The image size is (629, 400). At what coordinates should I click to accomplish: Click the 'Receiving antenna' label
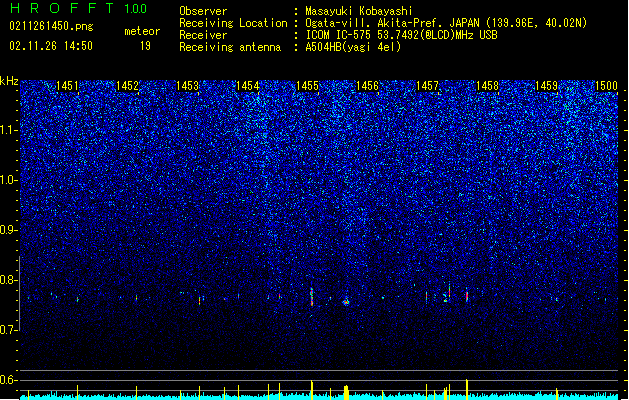point(230,47)
